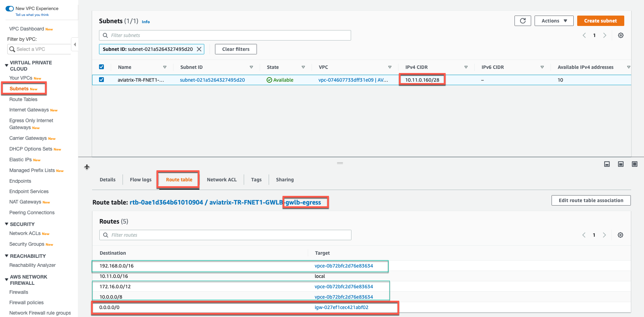644x317 pixels.
Task: Open the Actions dropdown menu
Action: 554,21
